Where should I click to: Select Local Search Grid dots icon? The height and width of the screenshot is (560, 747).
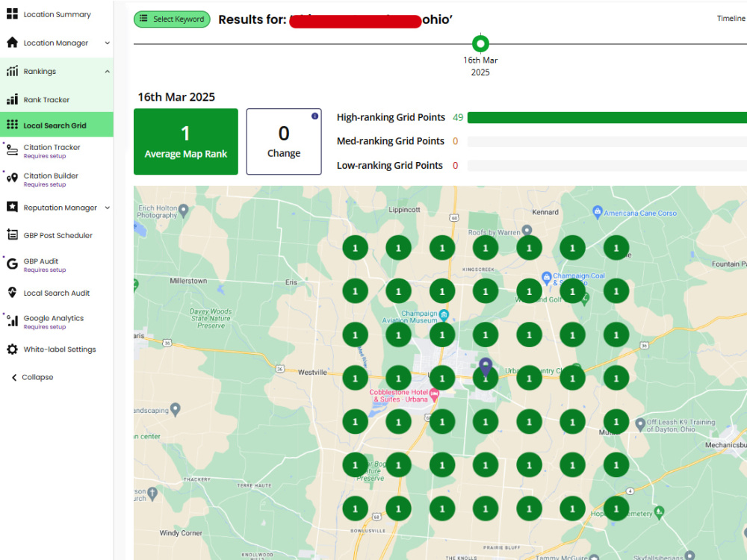[12, 125]
